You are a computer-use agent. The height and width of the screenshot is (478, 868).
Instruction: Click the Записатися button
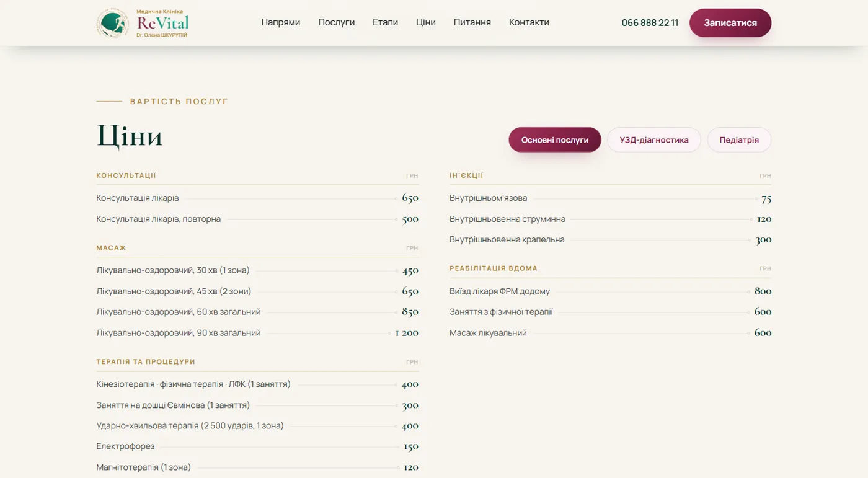tap(730, 23)
